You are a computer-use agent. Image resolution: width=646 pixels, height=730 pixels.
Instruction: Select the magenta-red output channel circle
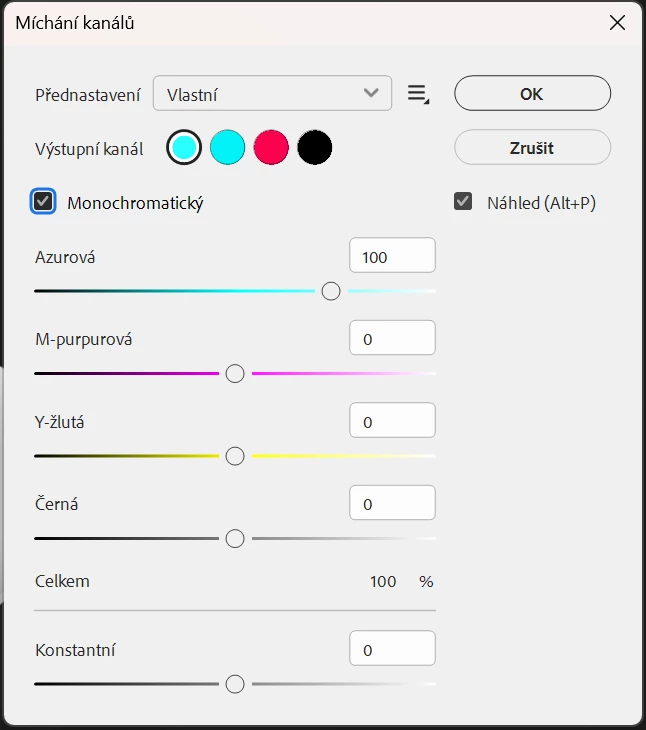tap(271, 148)
